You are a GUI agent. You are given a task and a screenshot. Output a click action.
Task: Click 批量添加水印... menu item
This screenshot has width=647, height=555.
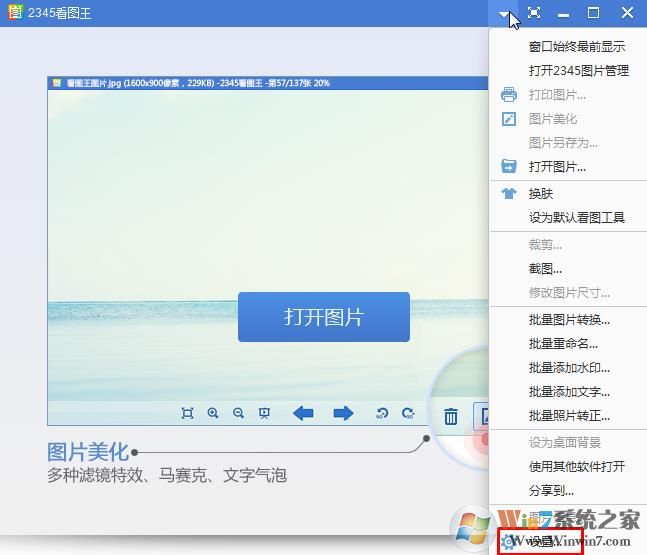[568, 367]
